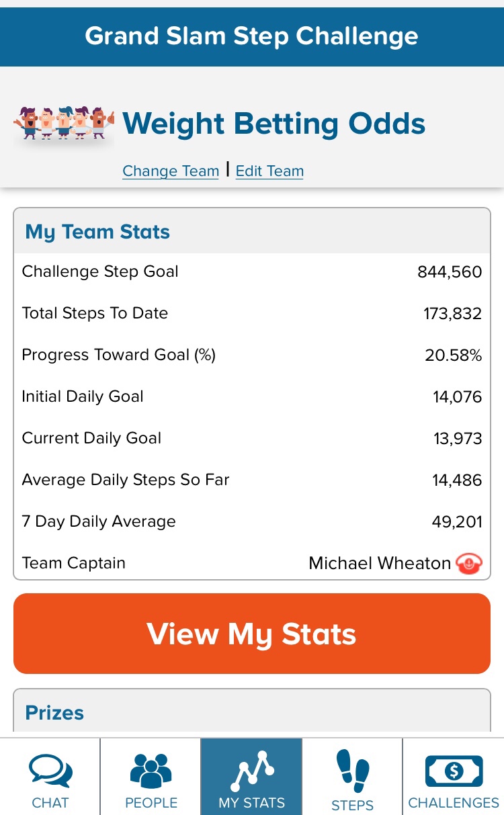Tap the Steps footprints icon
This screenshot has height=815, width=504.
click(352, 771)
